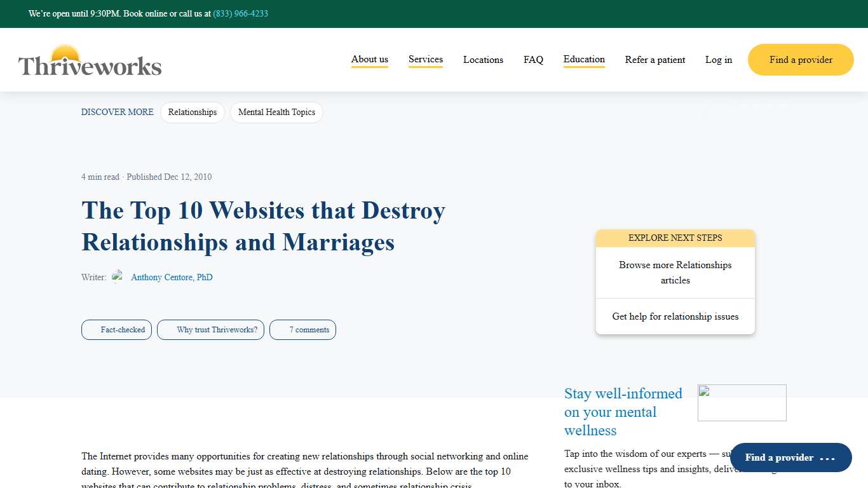Open the FAQ page
This screenshot has width=868, height=488.
pyautogui.click(x=533, y=60)
